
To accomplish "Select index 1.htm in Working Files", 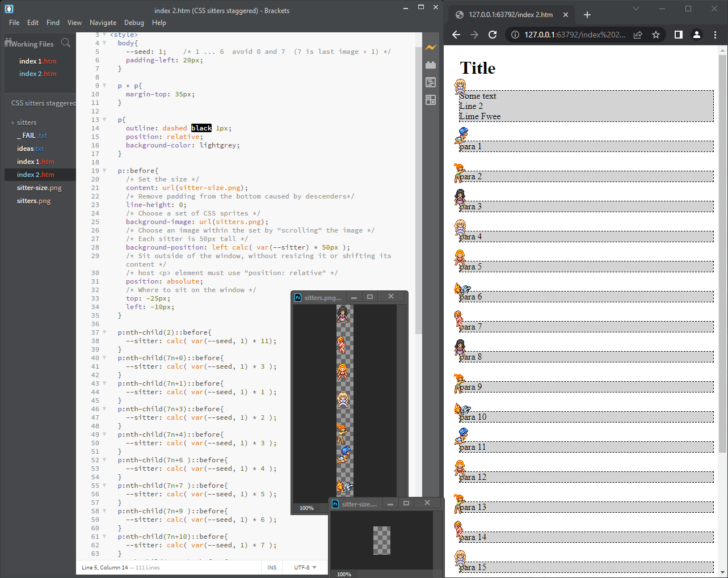I will [37, 61].
